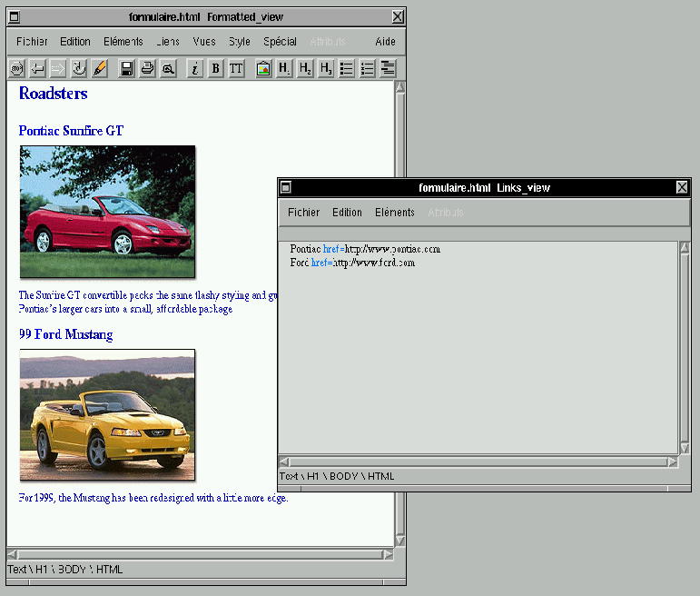
Task: Save document with the floppy disk icon
Action: [127, 68]
